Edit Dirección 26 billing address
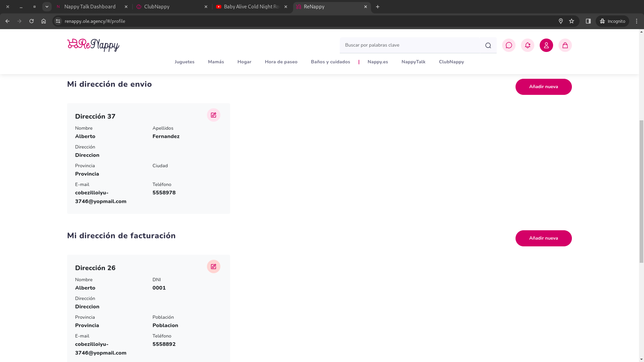 click(213, 266)
